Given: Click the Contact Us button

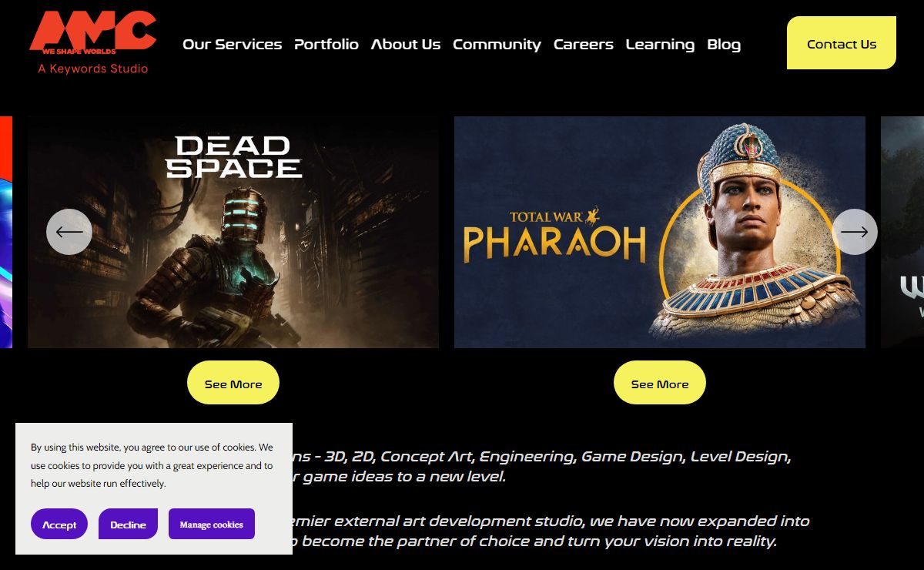Looking at the screenshot, I should pyautogui.click(x=842, y=43).
